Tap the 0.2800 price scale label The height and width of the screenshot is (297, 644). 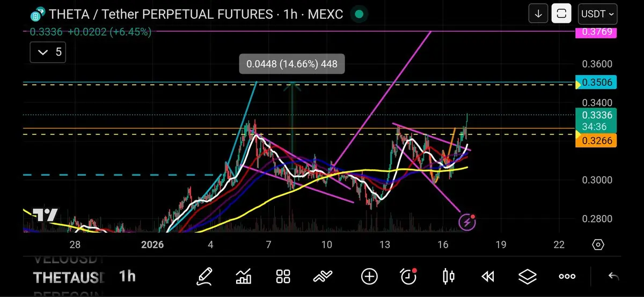tap(597, 219)
